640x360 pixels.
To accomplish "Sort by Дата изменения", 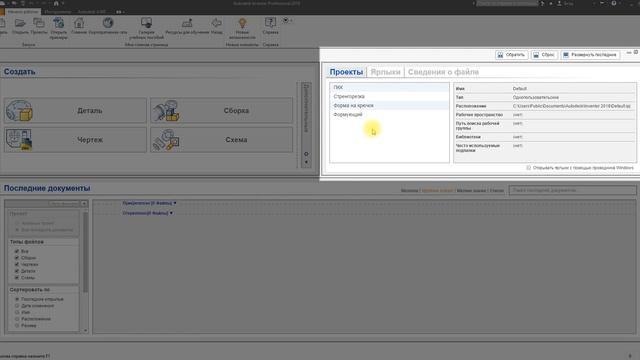I will (17, 306).
